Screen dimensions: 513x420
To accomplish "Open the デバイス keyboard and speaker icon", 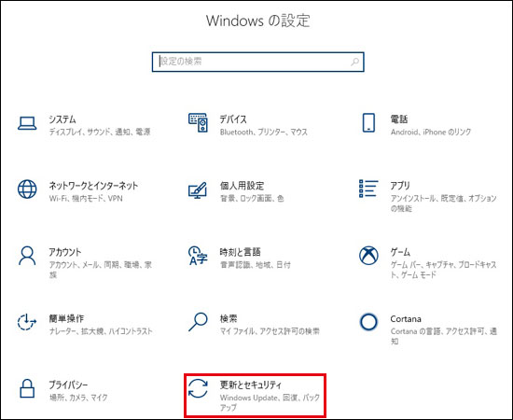I will point(198,122).
